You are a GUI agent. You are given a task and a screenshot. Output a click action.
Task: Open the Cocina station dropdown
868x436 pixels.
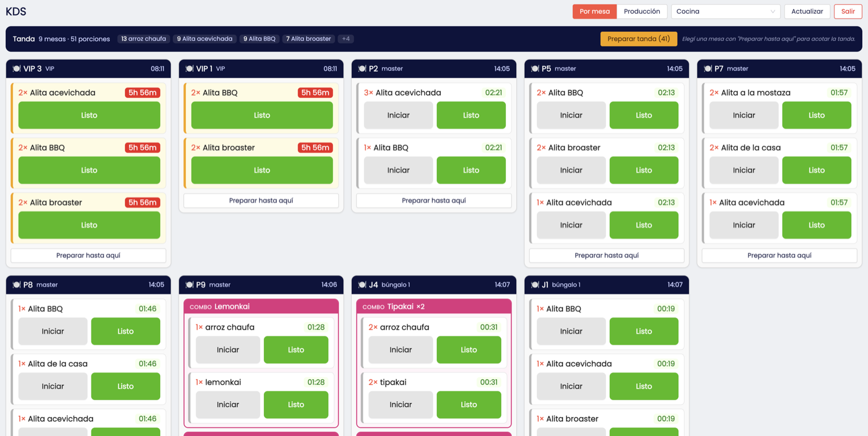(x=726, y=12)
